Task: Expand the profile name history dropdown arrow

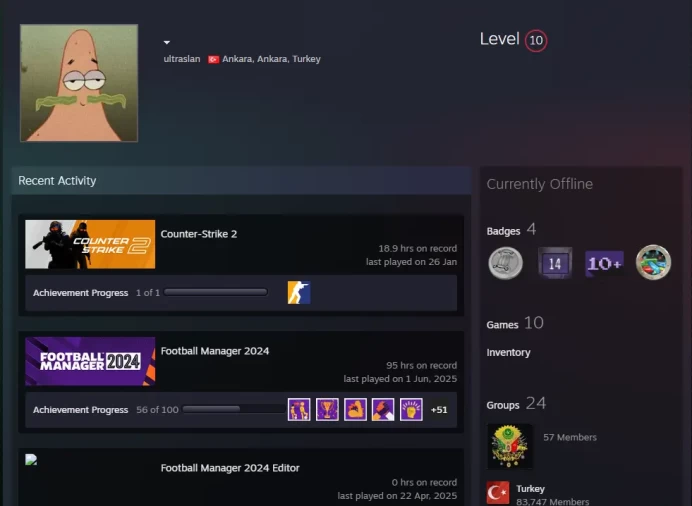Action: (167, 42)
